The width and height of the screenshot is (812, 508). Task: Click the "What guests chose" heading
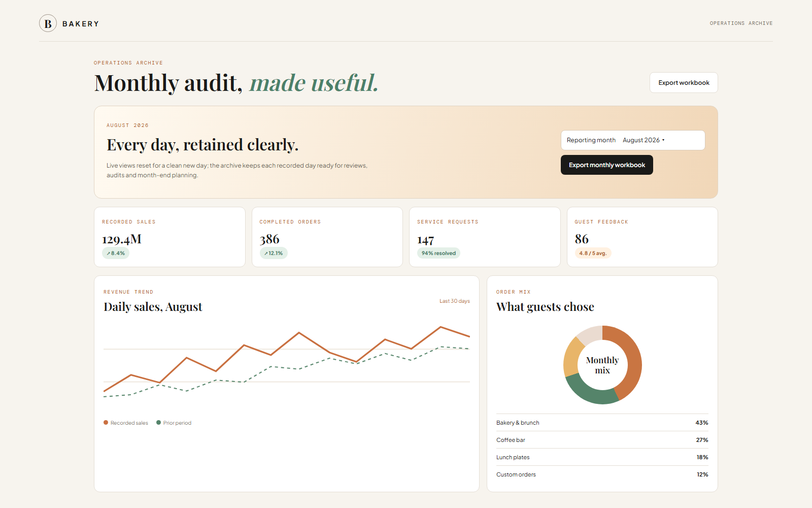click(545, 307)
